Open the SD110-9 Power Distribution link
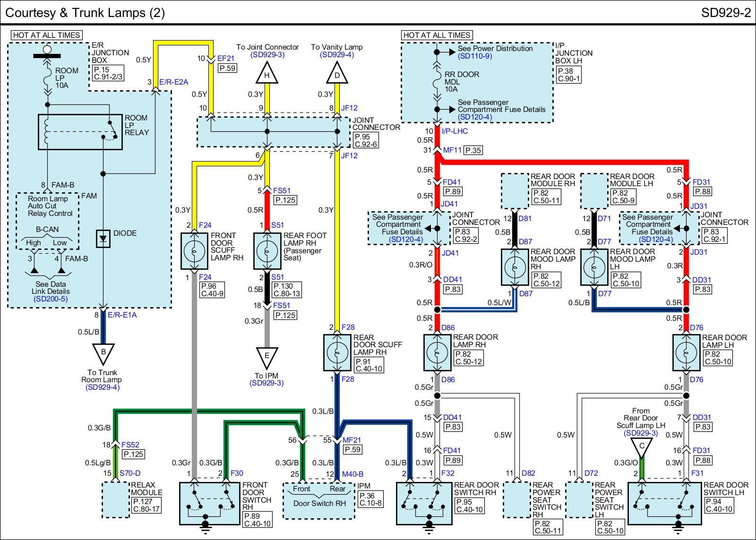This screenshot has width=756, height=540. click(x=475, y=56)
